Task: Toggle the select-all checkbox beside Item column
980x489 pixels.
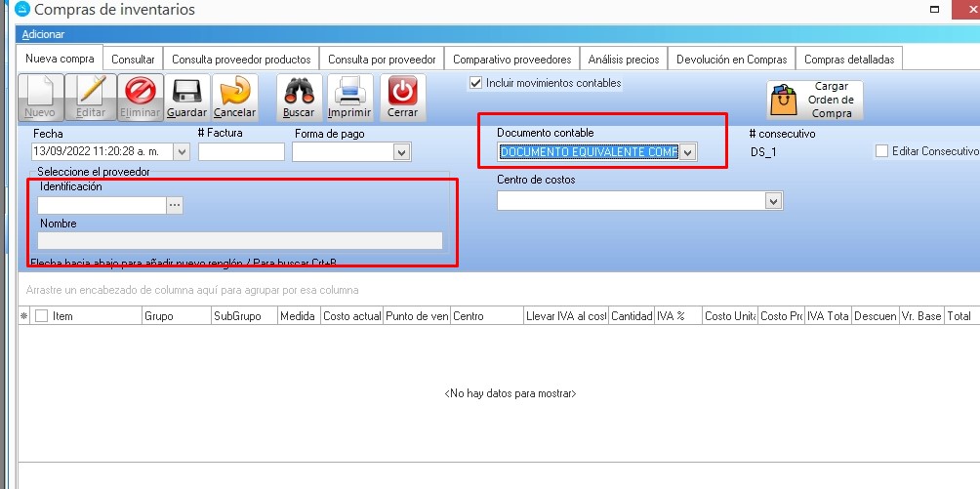Action: [41, 316]
